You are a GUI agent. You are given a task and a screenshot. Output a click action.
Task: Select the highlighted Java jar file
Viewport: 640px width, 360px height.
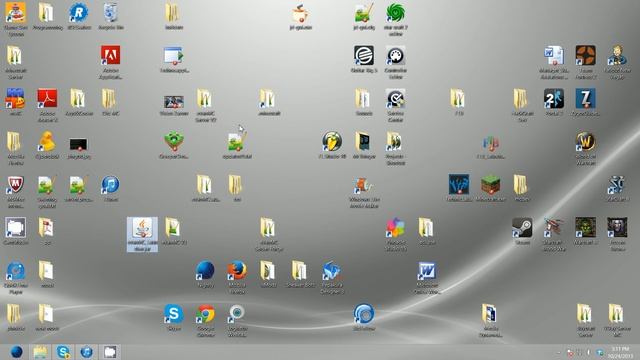(142, 234)
